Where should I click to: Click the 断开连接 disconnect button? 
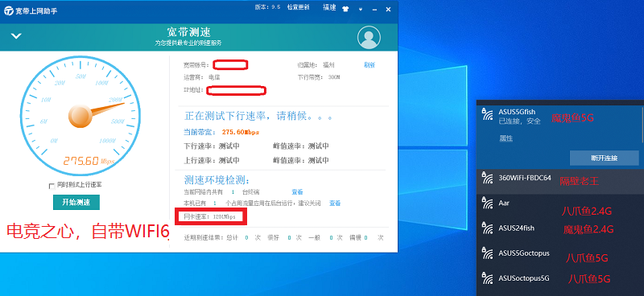point(605,158)
